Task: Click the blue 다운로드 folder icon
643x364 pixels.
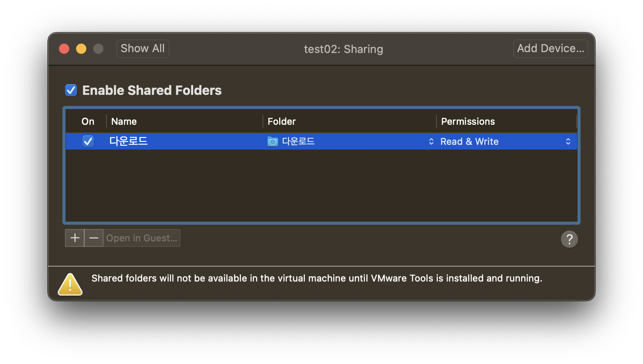Action: point(273,141)
